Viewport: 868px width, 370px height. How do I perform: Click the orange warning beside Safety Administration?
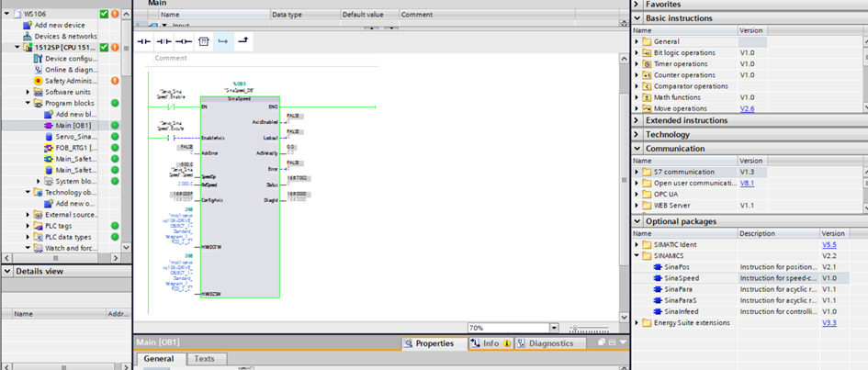click(115, 81)
